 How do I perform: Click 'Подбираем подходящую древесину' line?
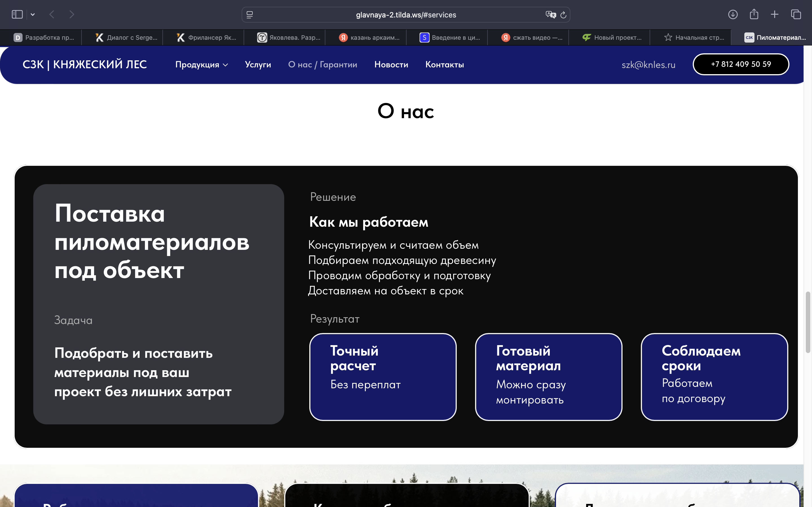click(402, 260)
